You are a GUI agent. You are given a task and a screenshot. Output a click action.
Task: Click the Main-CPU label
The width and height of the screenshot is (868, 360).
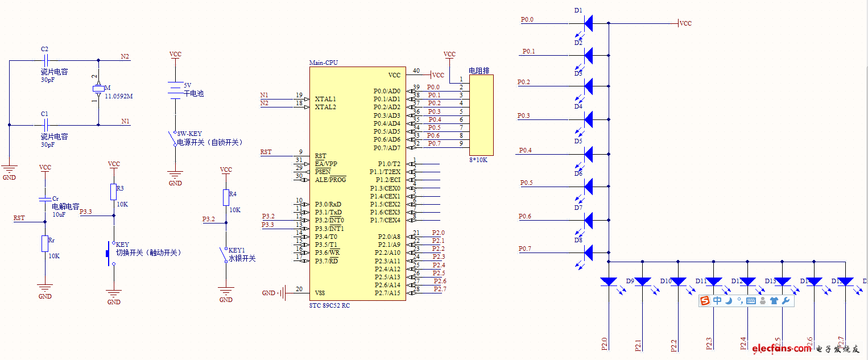323,63
